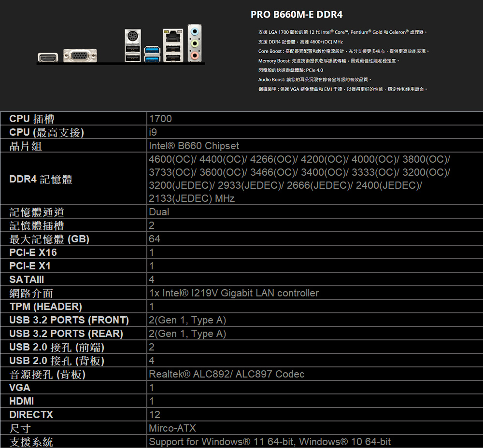The height and width of the screenshot is (448, 483).
Task: Click the VGA D-Sub port image
Action: click(80, 56)
